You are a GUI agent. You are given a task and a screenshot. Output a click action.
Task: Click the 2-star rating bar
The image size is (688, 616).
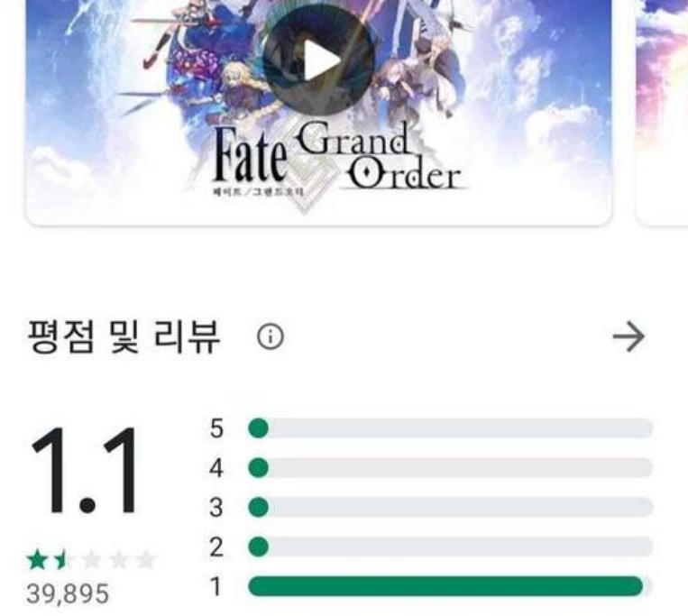pyautogui.click(x=451, y=547)
